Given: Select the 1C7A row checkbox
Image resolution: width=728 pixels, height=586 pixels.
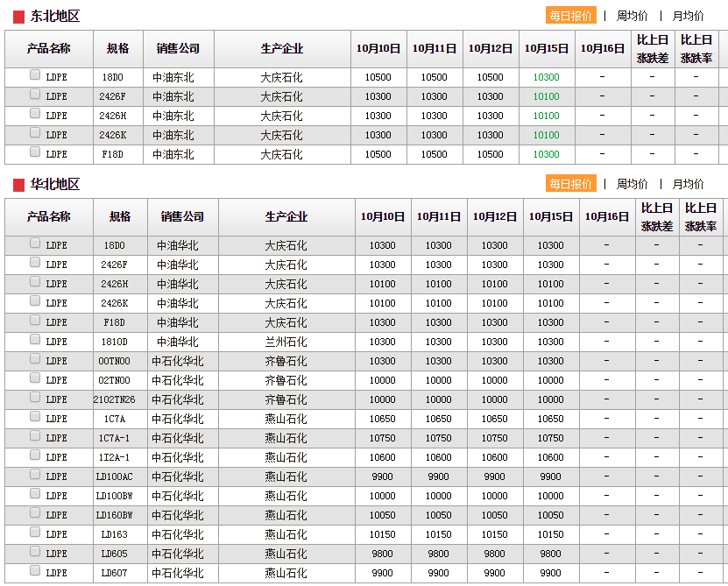Looking at the screenshot, I should [x=35, y=417].
